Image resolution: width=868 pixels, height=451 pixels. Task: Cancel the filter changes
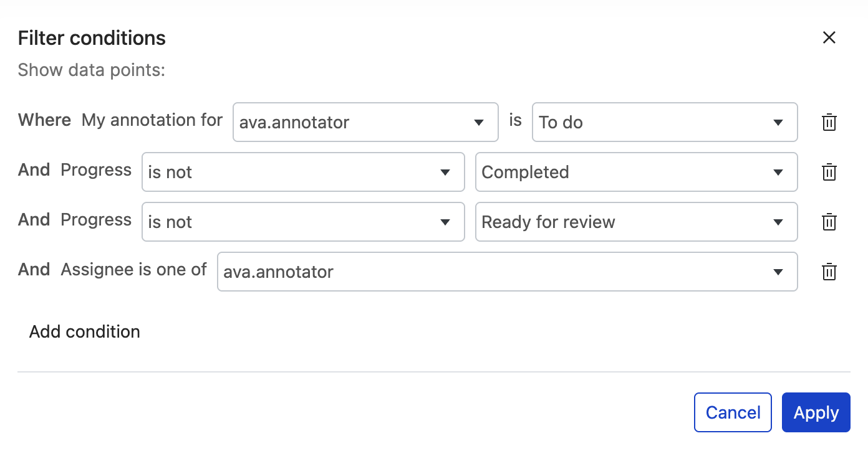click(x=733, y=412)
